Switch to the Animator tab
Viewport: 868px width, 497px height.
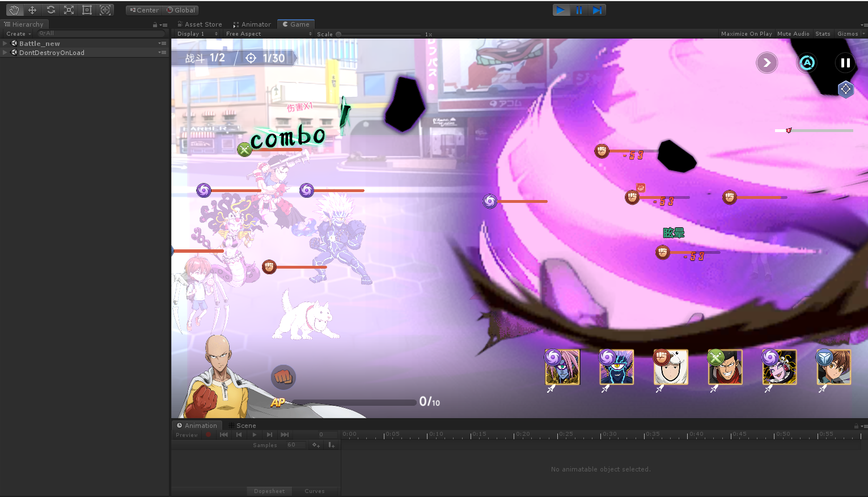252,24
